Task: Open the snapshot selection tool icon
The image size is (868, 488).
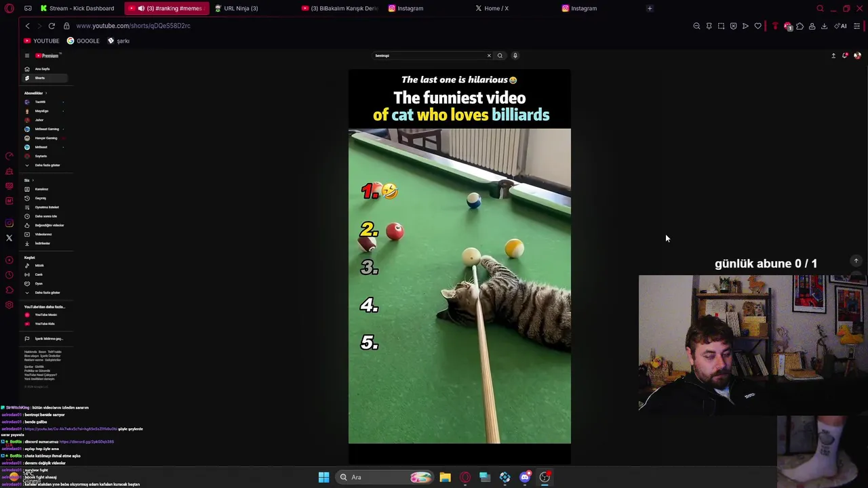Action: click(x=721, y=26)
